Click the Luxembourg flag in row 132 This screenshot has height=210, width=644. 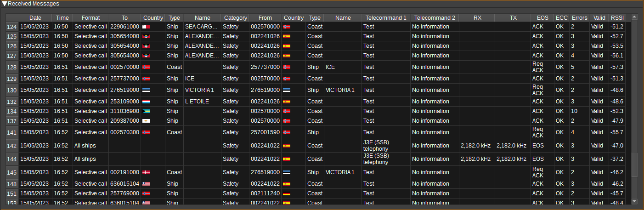(147, 102)
